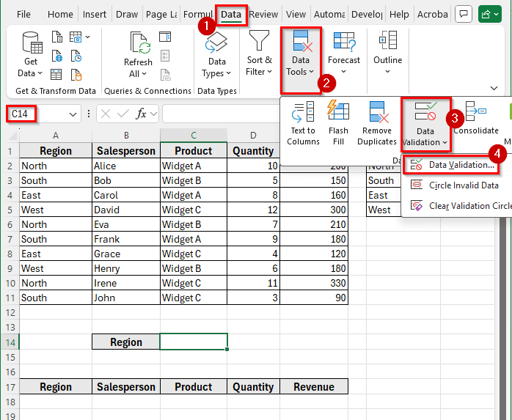Image resolution: width=512 pixels, height=420 pixels.
Task: Switch to the Help tab
Action: pos(399,15)
